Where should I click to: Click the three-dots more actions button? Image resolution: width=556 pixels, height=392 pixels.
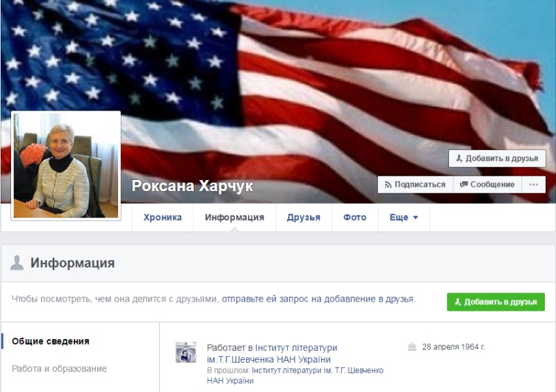click(x=533, y=184)
